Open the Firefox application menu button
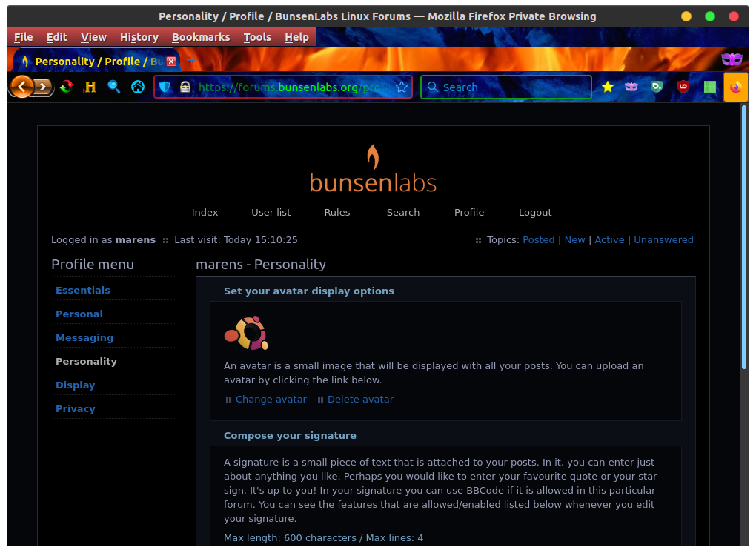756x553 pixels. coord(736,87)
